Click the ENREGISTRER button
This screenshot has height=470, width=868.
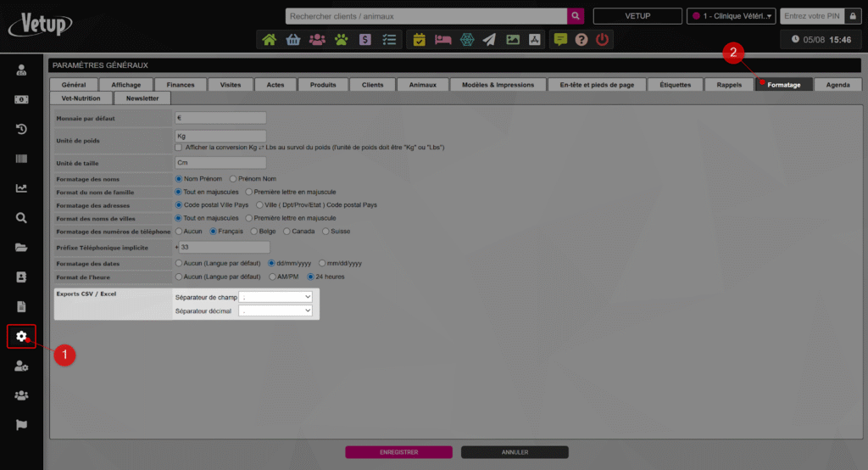point(398,452)
